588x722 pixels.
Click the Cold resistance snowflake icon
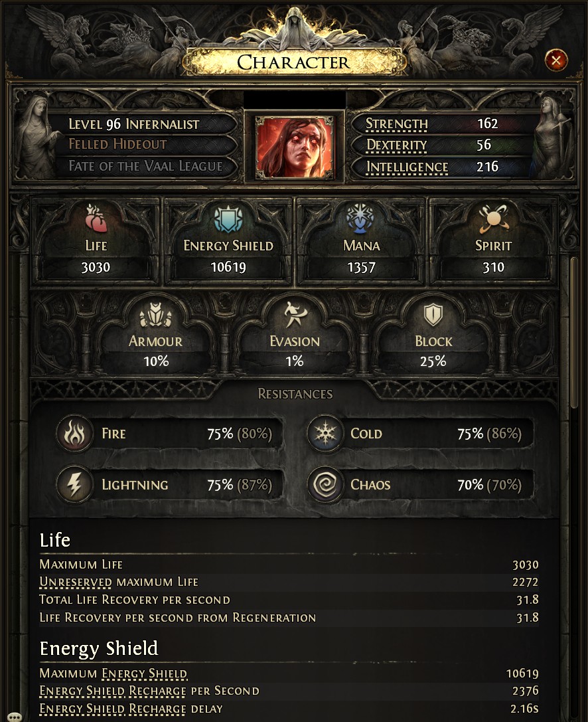click(x=325, y=433)
